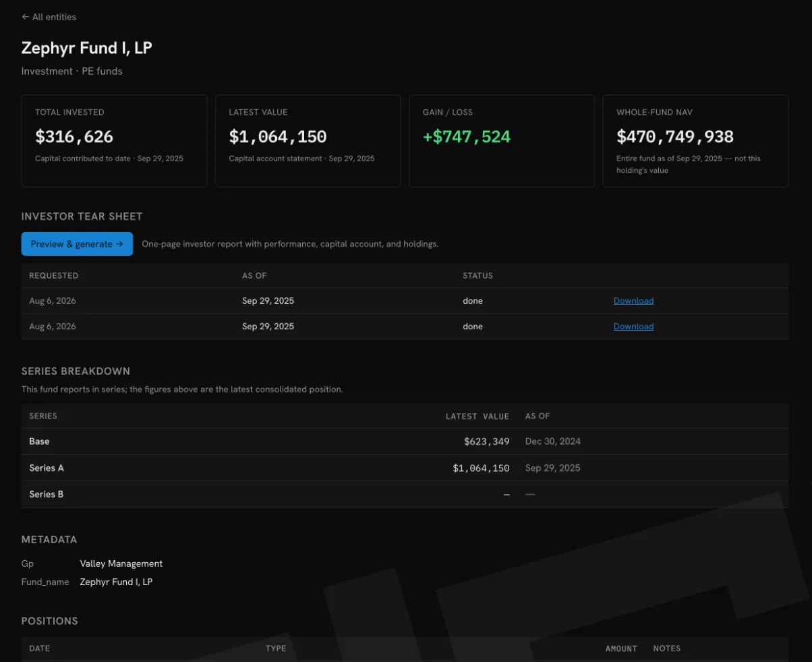The height and width of the screenshot is (662, 812).
Task: Click the REQUESTED column header
Action: (54, 276)
